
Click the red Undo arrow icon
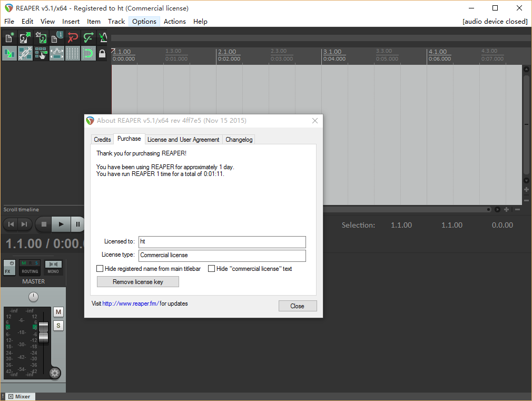[73, 37]
